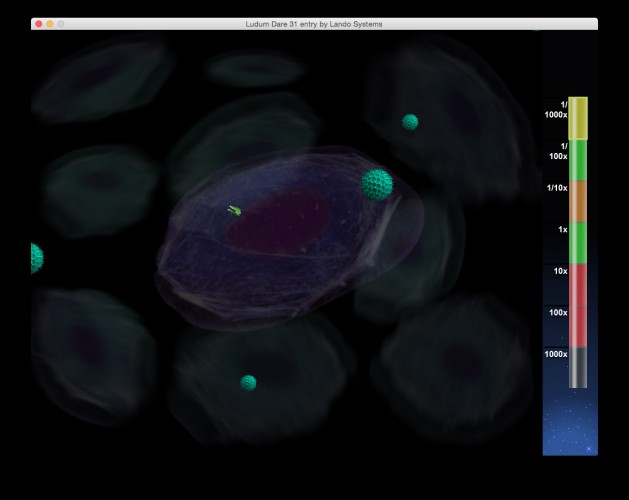Click the starry blue panel below the scale
Image resolution: width=629 pixels, height=500 pixels.
click(570, 422)
